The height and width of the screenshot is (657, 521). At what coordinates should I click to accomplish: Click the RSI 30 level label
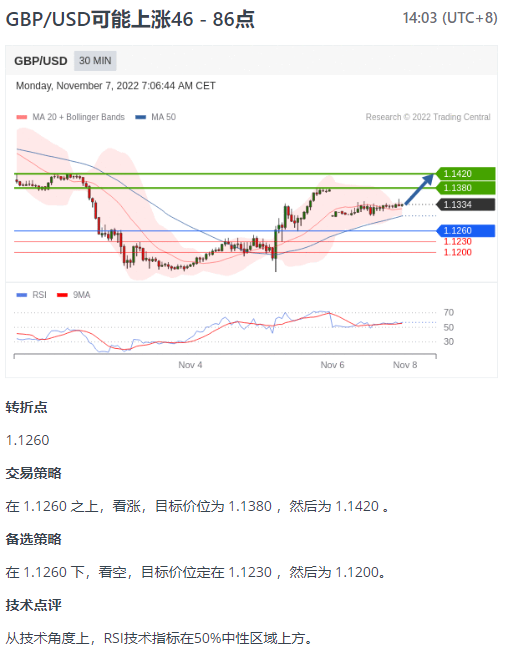[x=448, y=341]
